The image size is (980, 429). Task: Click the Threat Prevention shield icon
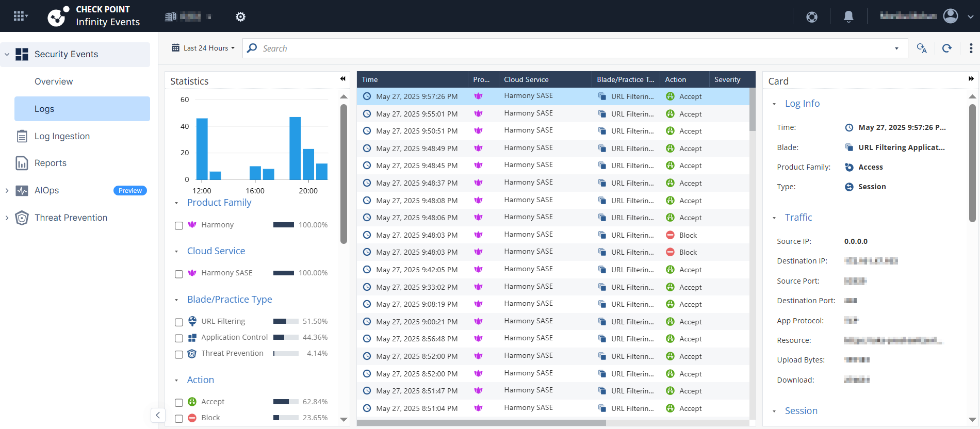coord(22,218)
